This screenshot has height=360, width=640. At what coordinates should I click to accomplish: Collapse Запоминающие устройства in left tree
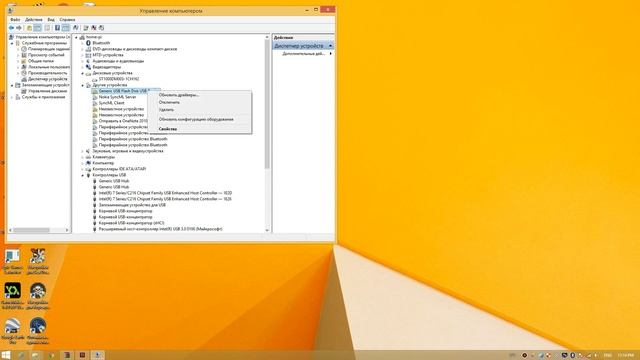12,85
